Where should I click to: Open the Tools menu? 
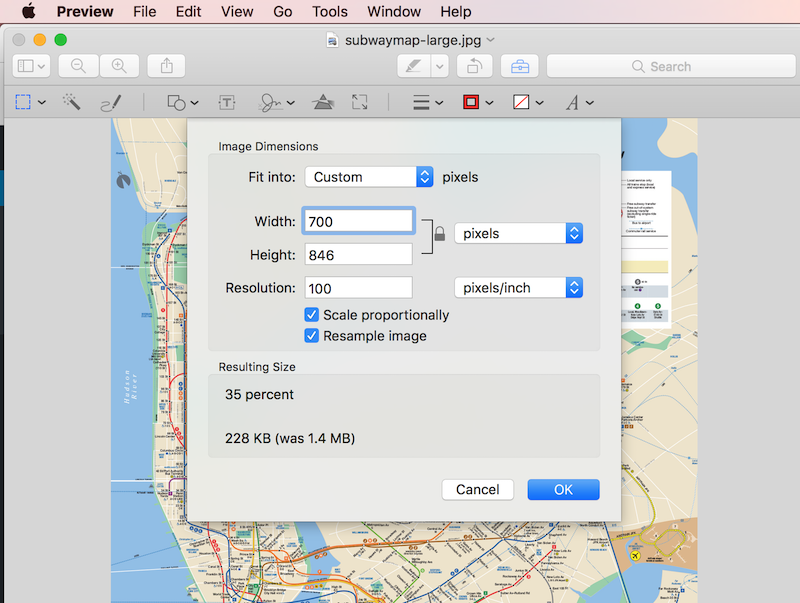pos(329,11)
